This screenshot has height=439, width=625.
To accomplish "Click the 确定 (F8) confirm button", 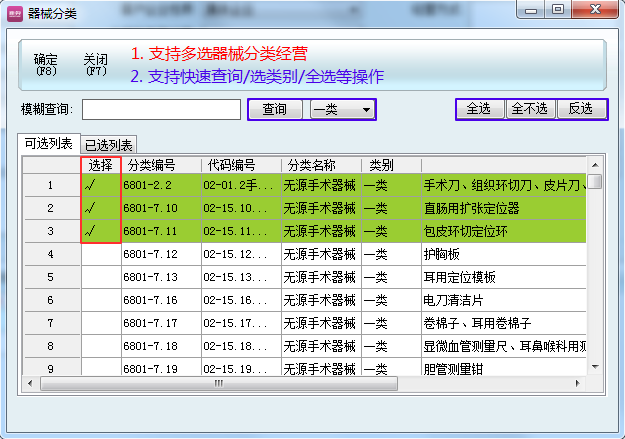I will click(46, 65).
